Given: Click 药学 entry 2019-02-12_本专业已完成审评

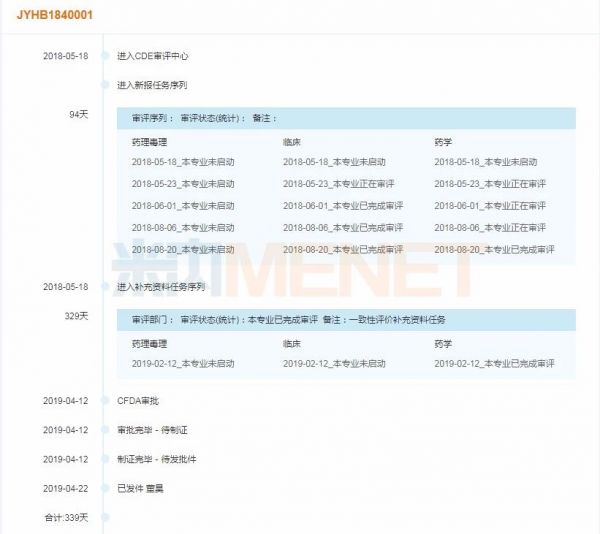Looking at the screenshot, I should tap(493, 365).
